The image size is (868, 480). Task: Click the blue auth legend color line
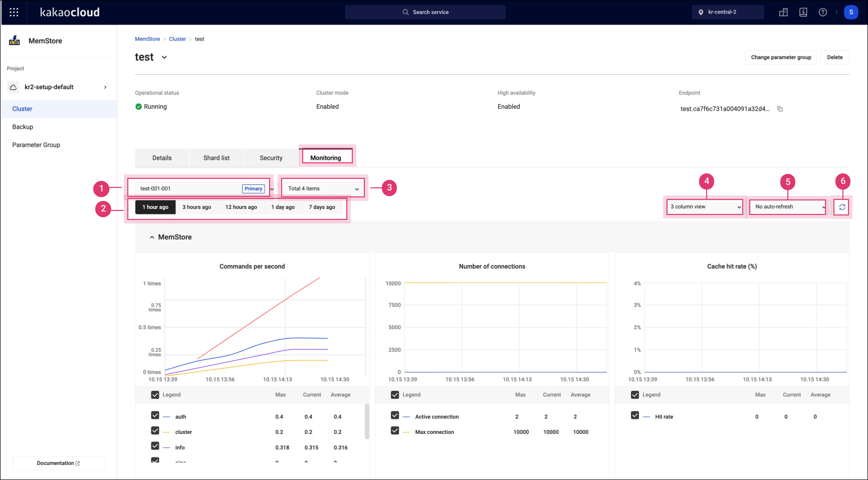166,417
